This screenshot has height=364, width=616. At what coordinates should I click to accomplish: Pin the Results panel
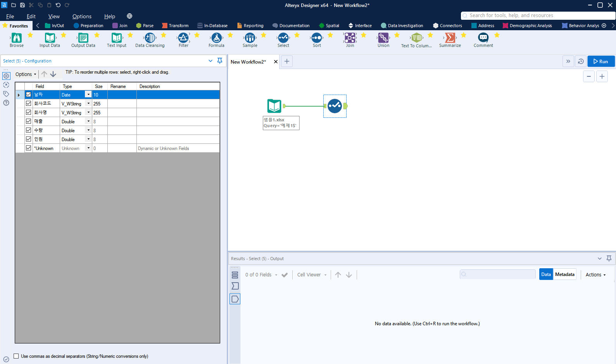[x=609, y=259]
